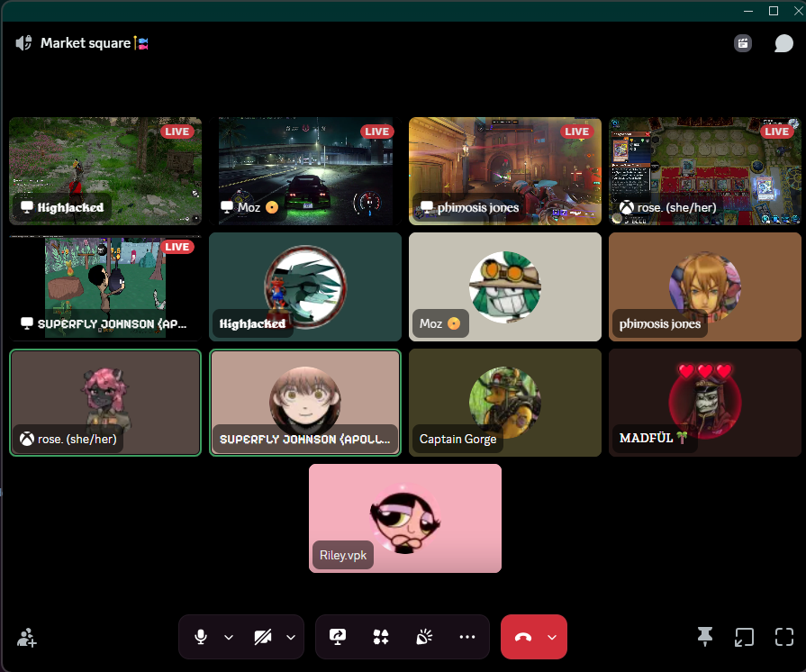The width and height of the screenshot is (806, 672).
Task: Watch rose. (she/her) live stream
Action: coord(705,171)
